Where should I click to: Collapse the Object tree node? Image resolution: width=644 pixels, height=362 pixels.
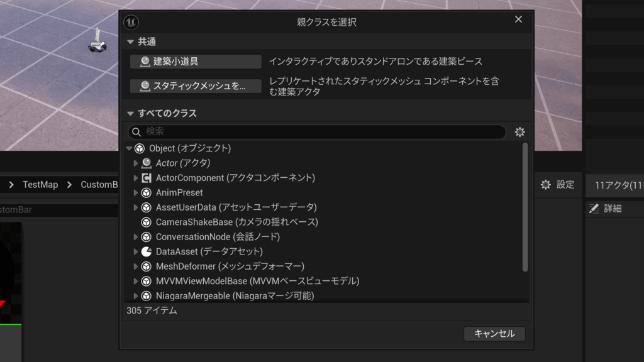[x=130, y=148]
